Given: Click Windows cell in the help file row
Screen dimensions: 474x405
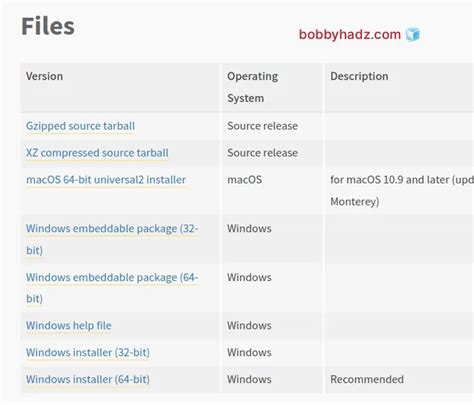Looking at the screenshot, I should pyautogui.click(x=249, y=325).
